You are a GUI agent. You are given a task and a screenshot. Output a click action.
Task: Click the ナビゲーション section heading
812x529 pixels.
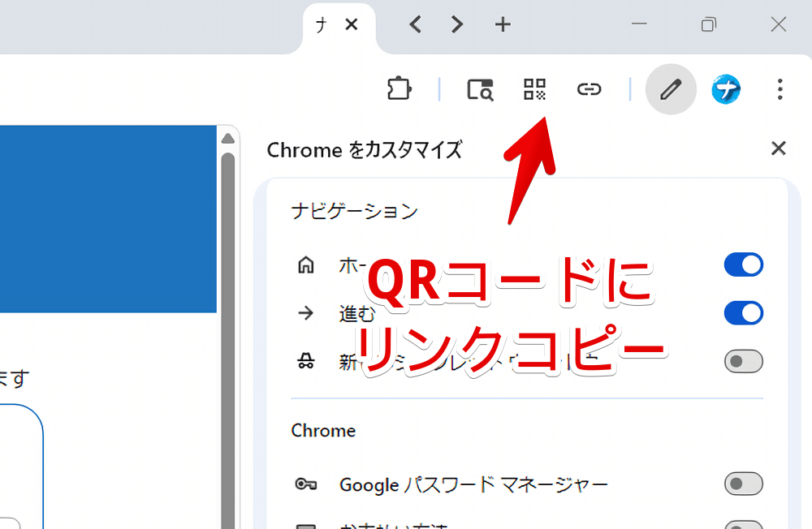(355, 211)
